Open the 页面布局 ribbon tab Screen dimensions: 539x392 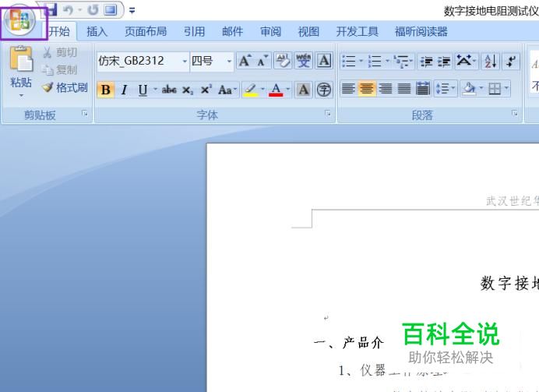click(146, 32)
